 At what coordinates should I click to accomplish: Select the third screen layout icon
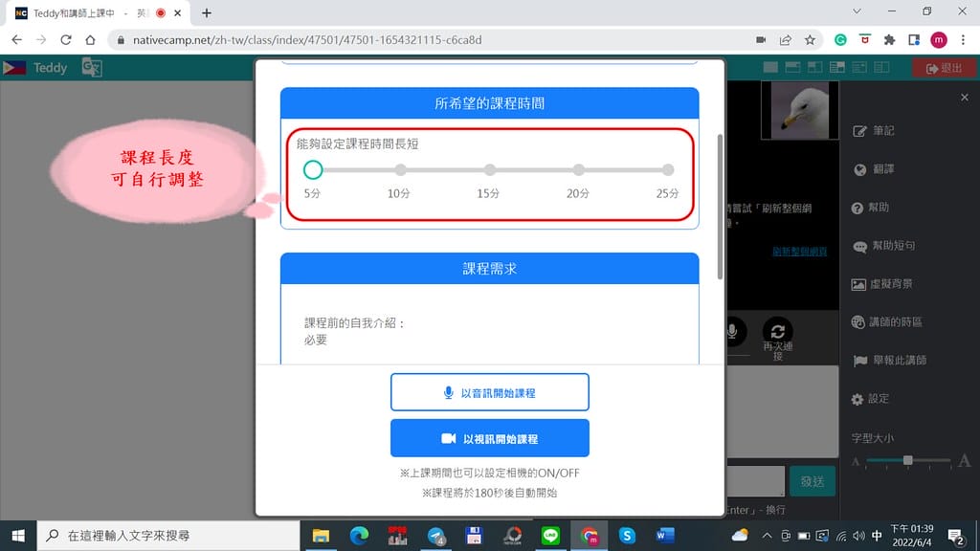(x=814, y=67)
